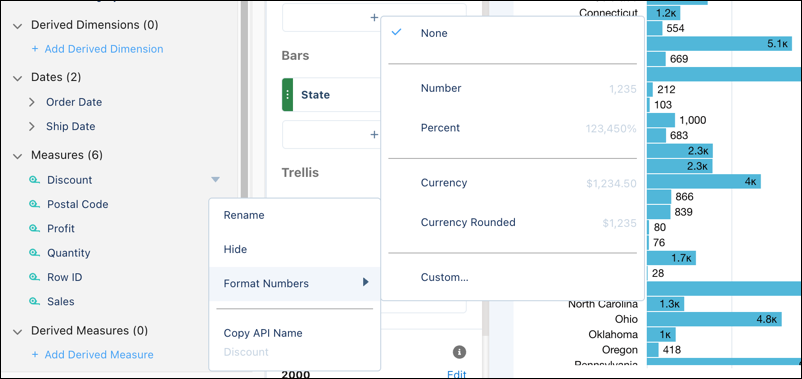Click the Add Derived Measure link
The image size is (802, 379).
(x=93, y=354)
